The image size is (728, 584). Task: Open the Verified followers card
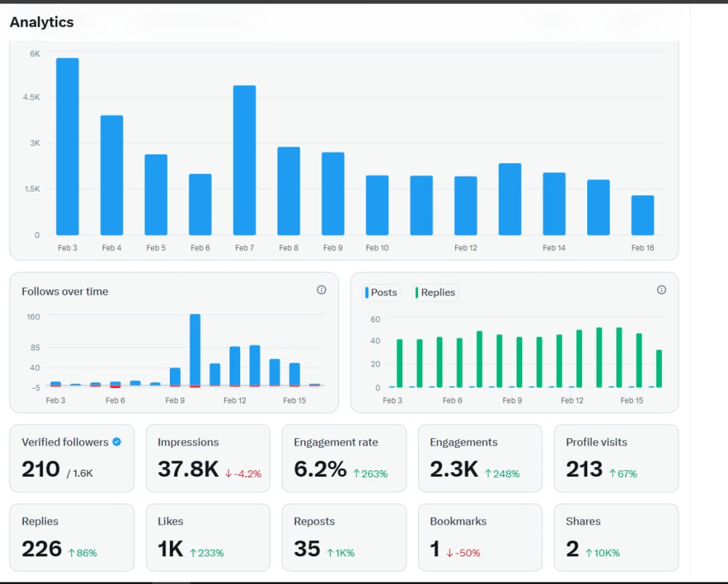click(x=72, y=458)
